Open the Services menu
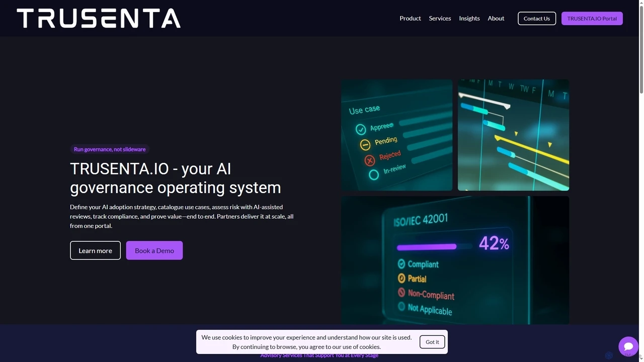 440,19
